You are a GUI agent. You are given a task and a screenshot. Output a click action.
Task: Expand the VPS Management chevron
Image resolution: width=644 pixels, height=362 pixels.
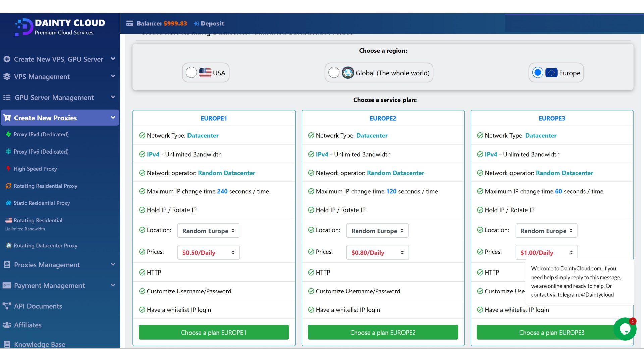113,76
